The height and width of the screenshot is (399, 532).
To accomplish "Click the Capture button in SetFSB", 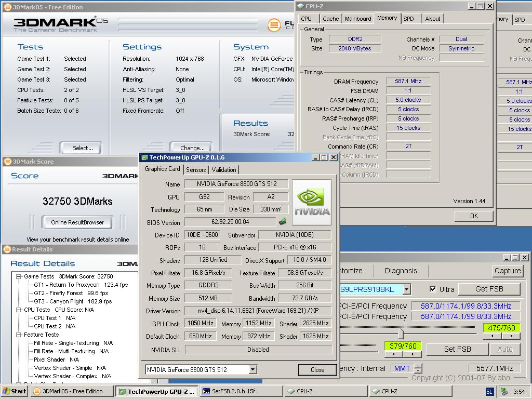I will pos(507,271).
